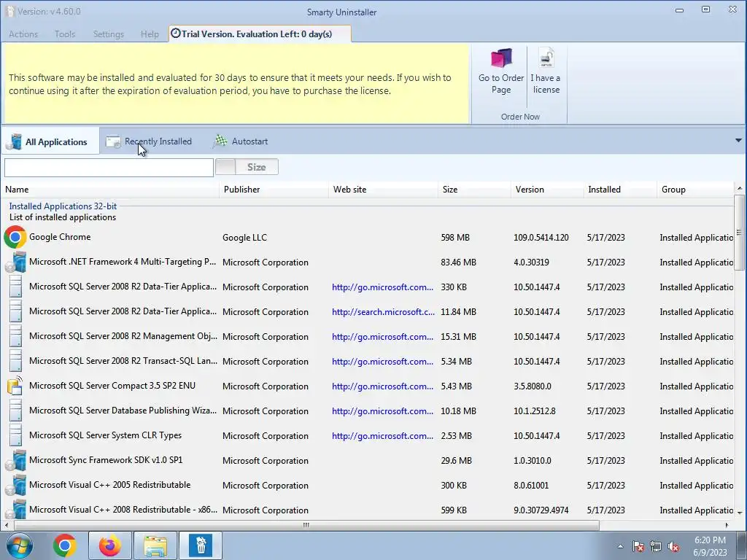Click the .NET Framework 4 Multi-Targeting row icon
This screenshot has width=747, height=560.
point(15,262)
